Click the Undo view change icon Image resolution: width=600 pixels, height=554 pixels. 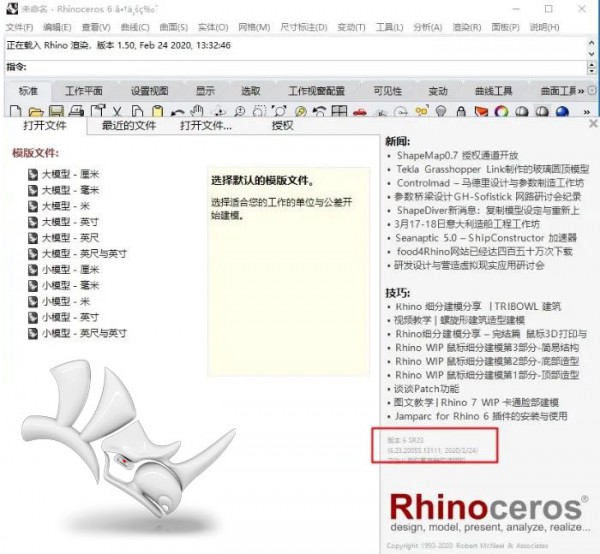[320, 112]
